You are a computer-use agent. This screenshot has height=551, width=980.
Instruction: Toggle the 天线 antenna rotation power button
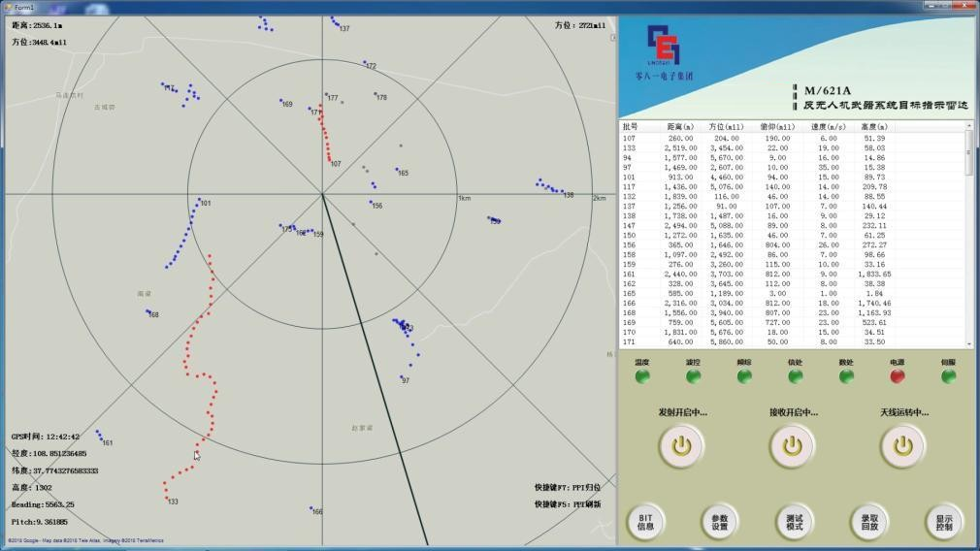(x=903, y=446)
